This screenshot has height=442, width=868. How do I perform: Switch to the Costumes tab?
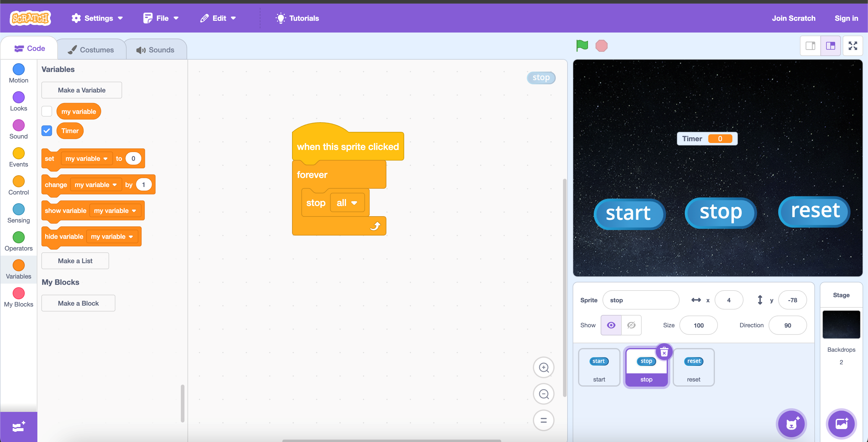pyautogui.click(x=91, y=50)
